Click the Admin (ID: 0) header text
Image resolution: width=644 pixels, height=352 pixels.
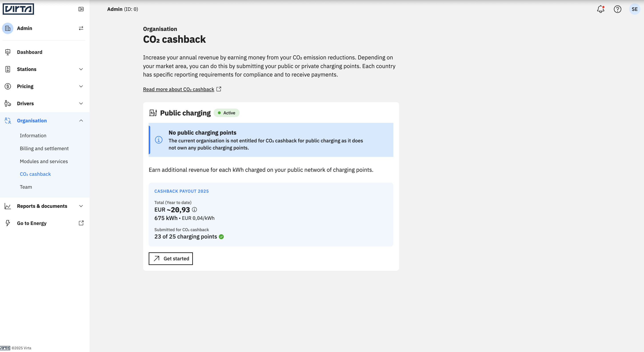click(x=122, y=9)
